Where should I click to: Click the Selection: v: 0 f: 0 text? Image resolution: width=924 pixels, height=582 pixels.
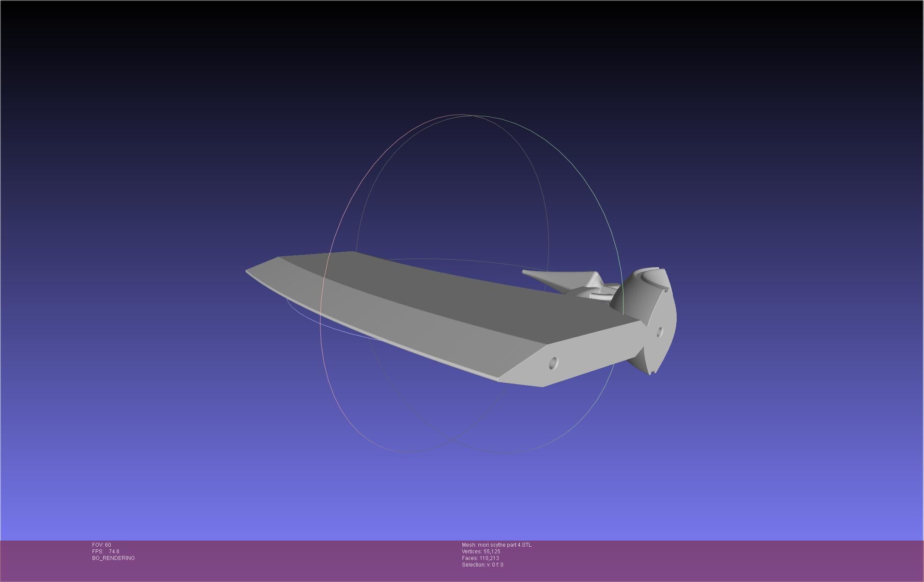pos(482,565)
